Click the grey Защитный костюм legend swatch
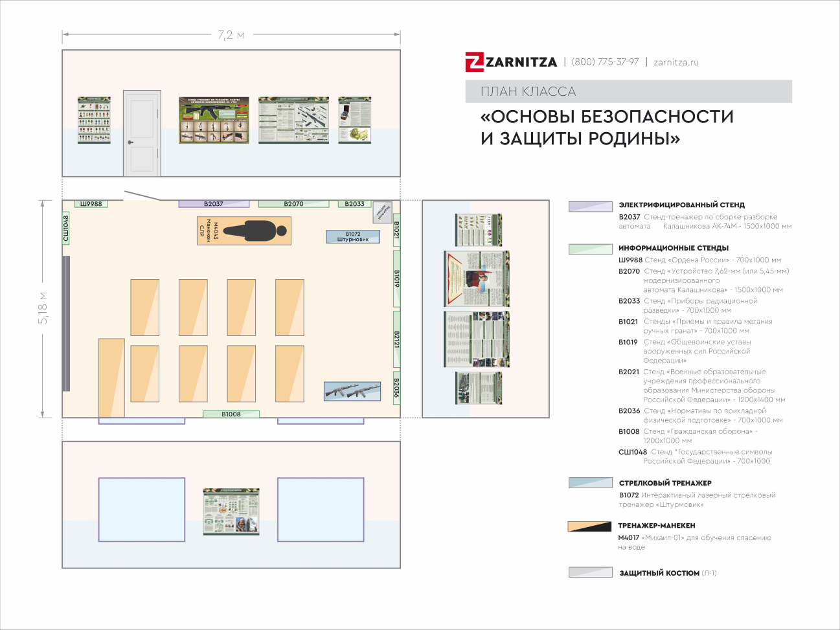 coord(590,572)
